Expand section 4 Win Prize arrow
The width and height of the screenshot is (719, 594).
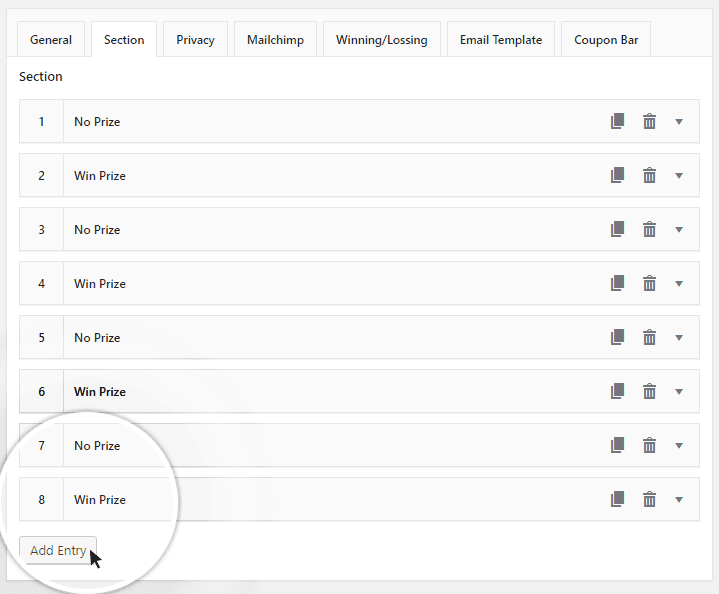(x=679, y=284)
